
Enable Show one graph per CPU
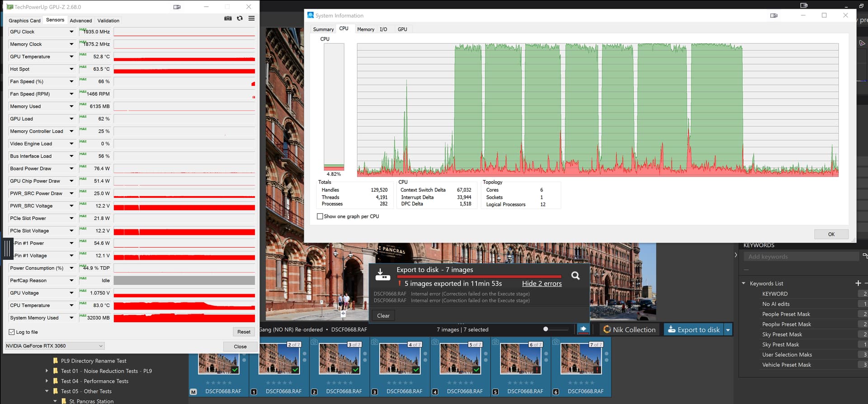[x=320, y=216]
